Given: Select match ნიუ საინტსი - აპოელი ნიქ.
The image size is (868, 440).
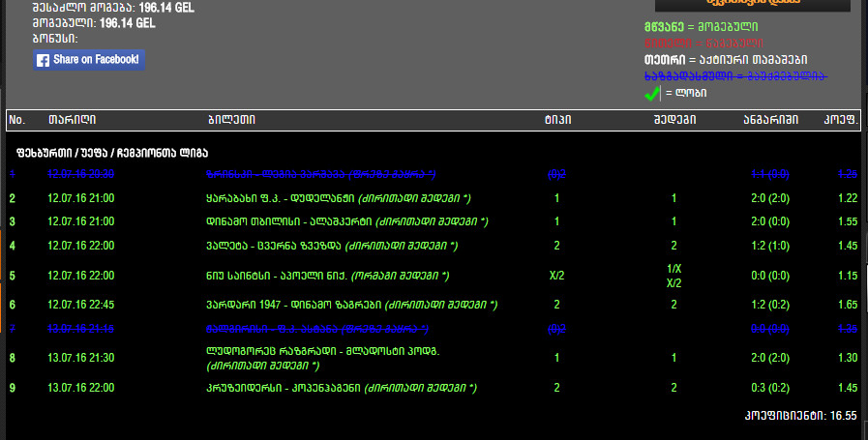Looking at the screenshot, I should [x=328, y=276].
